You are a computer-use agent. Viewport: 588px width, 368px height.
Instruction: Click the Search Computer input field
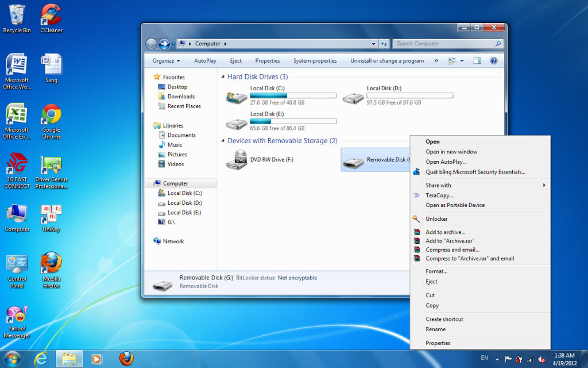pos(443,44)
